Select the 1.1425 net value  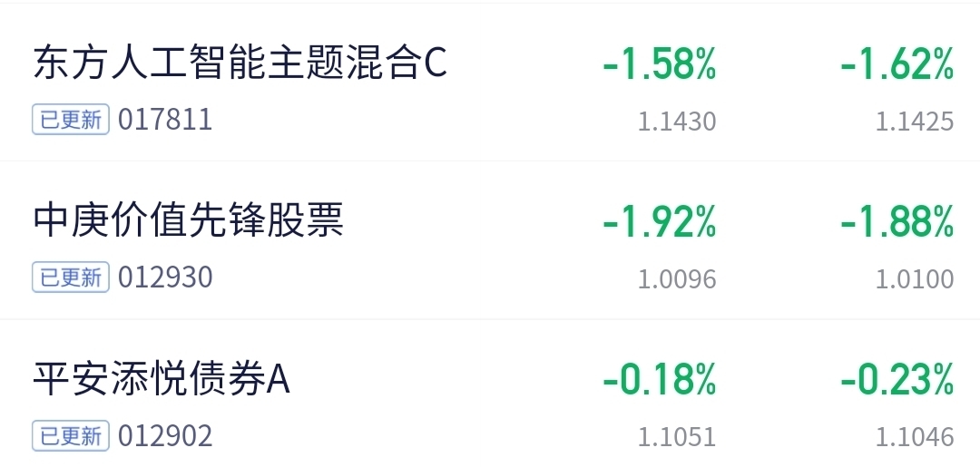[x=915, y=122]
